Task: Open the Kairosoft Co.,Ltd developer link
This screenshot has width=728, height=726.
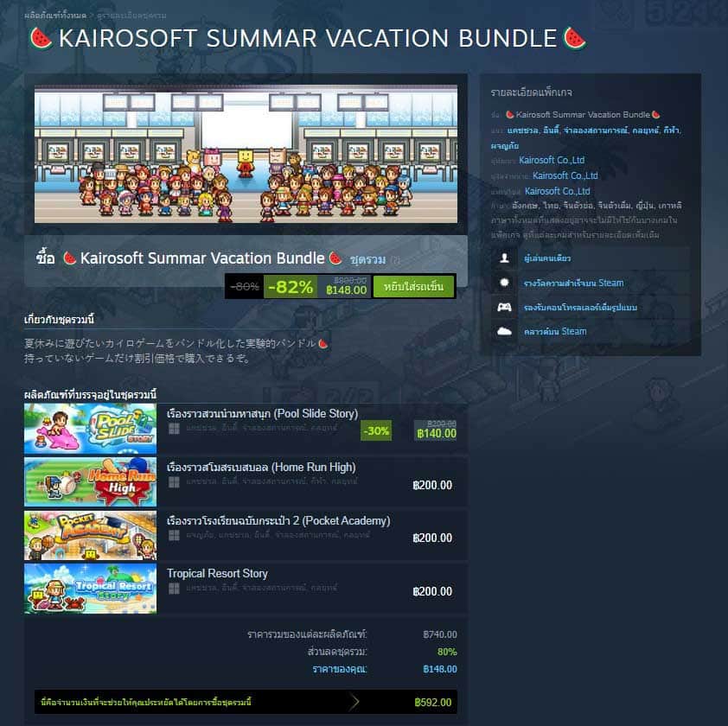Action: click(x=552, y=160)
